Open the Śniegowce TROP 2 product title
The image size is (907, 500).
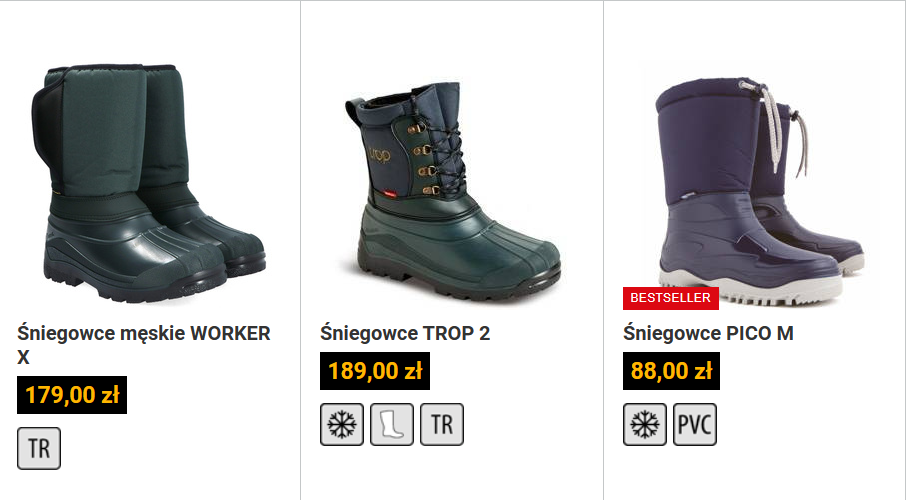pos(405,333)
